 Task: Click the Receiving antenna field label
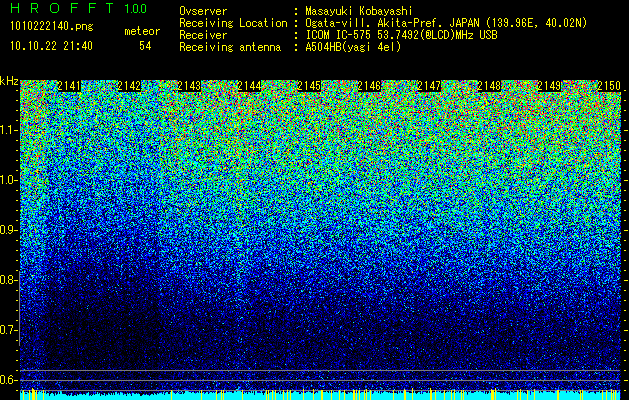coord(230,47)
